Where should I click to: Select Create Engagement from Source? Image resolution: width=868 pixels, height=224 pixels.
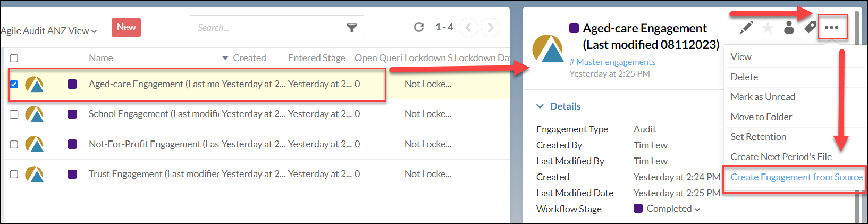[x=796, y=177]
